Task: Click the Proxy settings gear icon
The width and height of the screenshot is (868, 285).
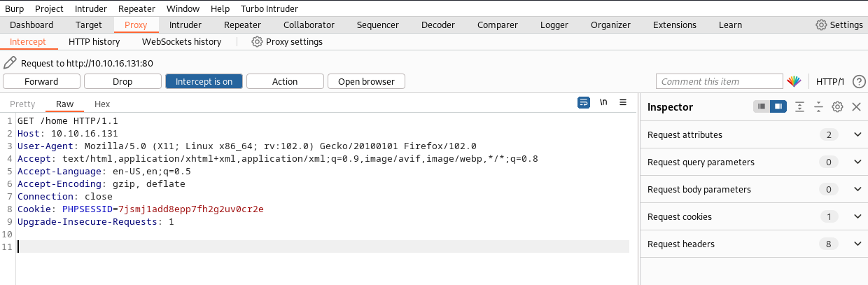Action: point(257,41)
